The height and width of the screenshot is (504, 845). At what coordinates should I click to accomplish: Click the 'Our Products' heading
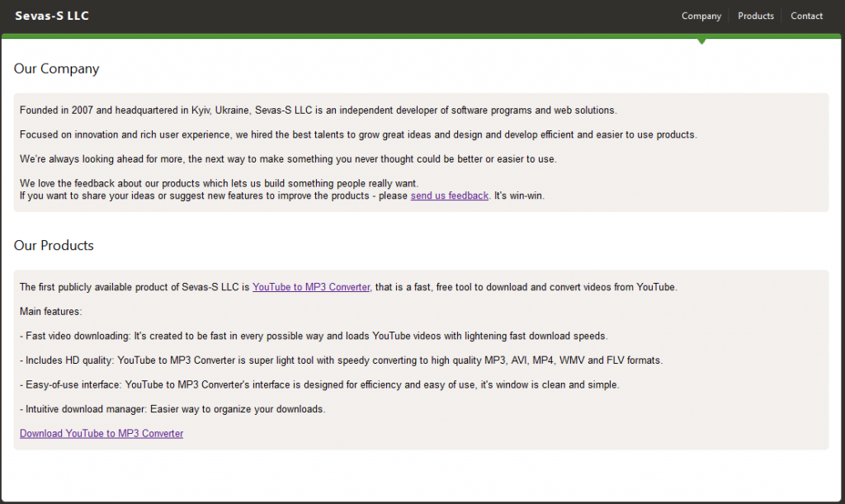54,246
